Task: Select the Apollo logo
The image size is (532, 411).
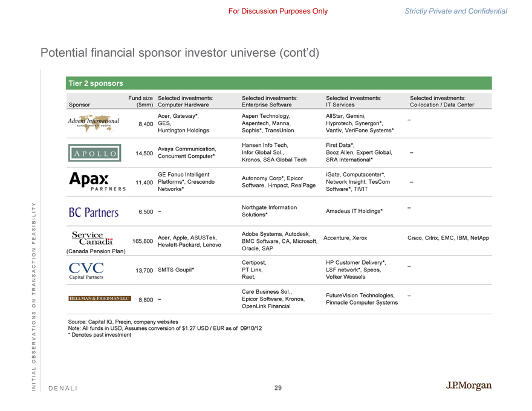Action: (x=95, y=153)
